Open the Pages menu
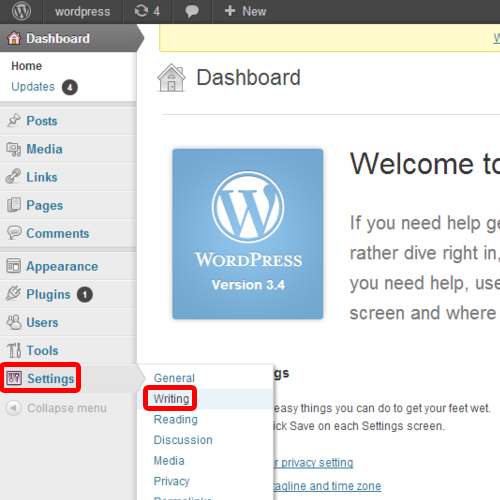The image size is (500, 500). click(45, 205)
